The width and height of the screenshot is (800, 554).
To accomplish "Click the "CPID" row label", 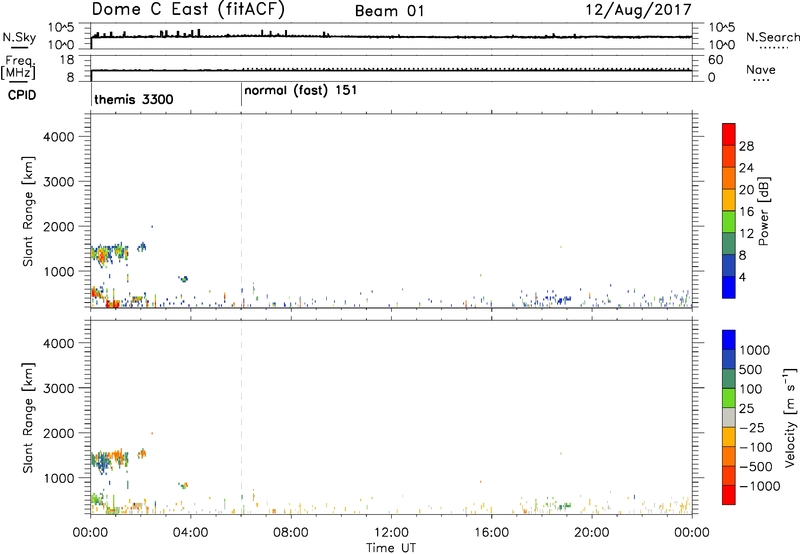I will pos(22,95).
